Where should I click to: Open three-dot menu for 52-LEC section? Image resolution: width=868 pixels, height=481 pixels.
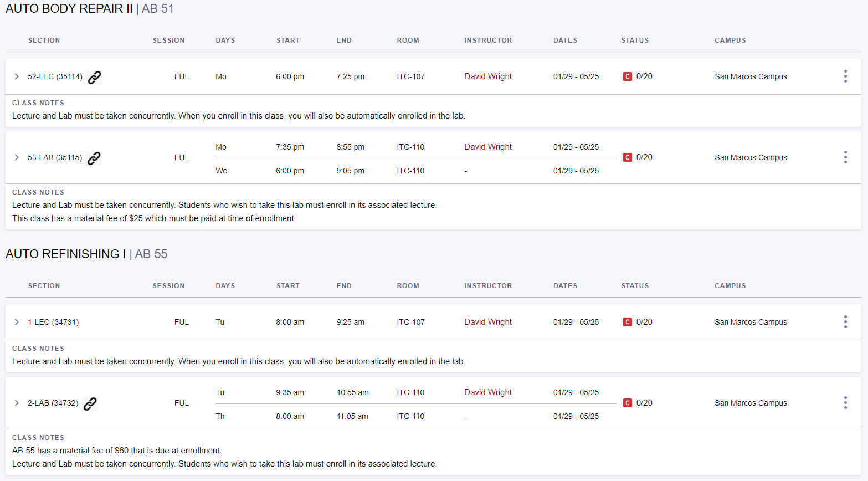(x=845, y=76)
